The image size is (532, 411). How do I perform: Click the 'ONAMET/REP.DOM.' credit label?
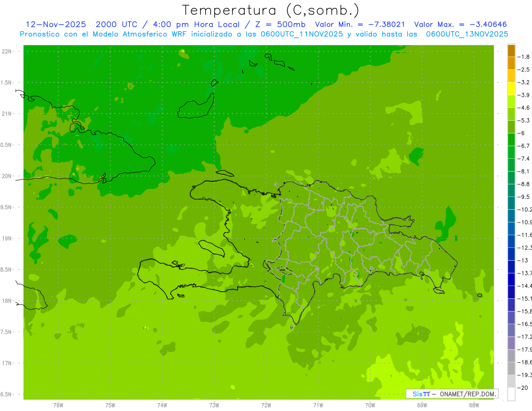[x=467, y=394]
